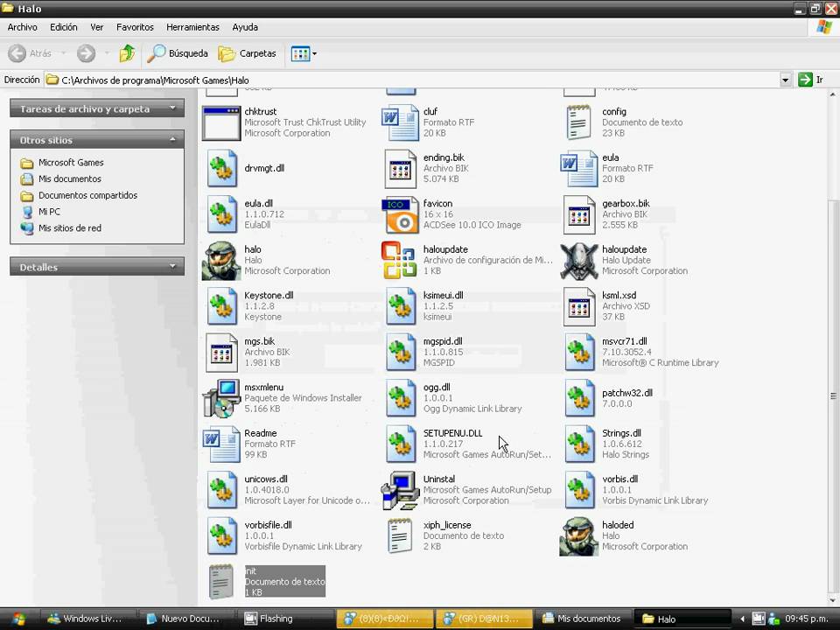Open the Ayuda menu
840x630 pixels.
click(x=245, y=27)
